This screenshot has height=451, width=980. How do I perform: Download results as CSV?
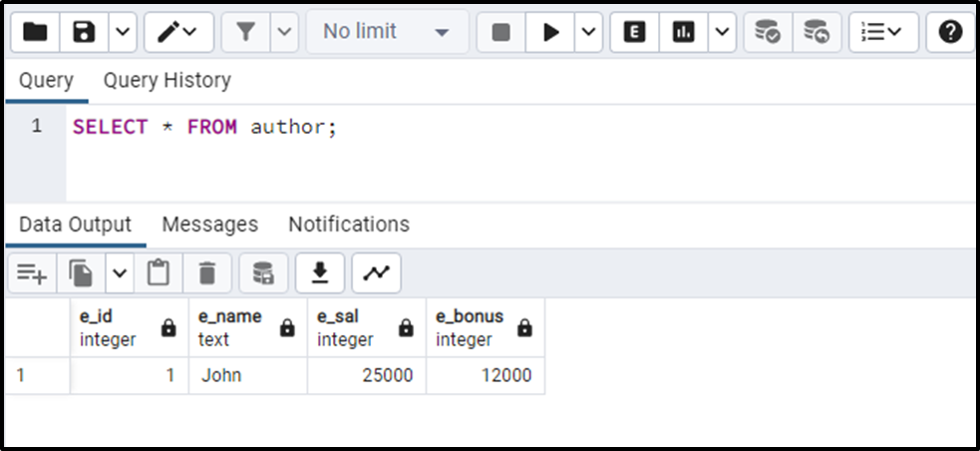320,273
